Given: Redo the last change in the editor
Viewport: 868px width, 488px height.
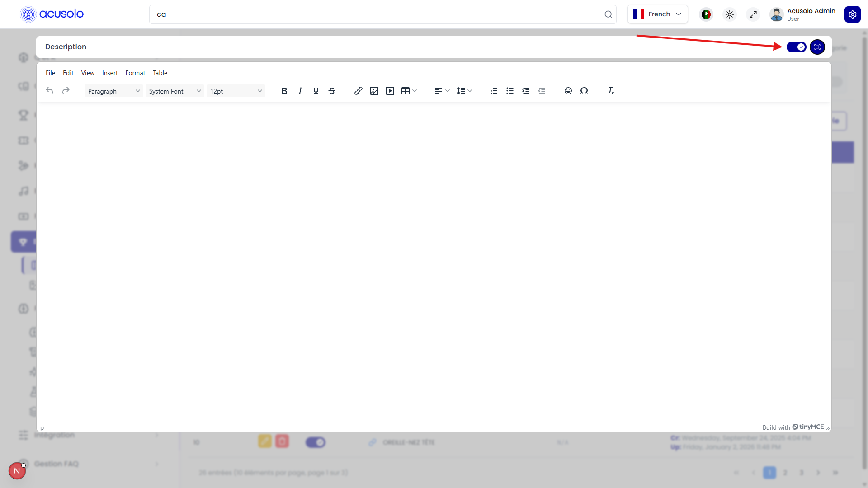Looking at the screenshot, I should 66,91.
